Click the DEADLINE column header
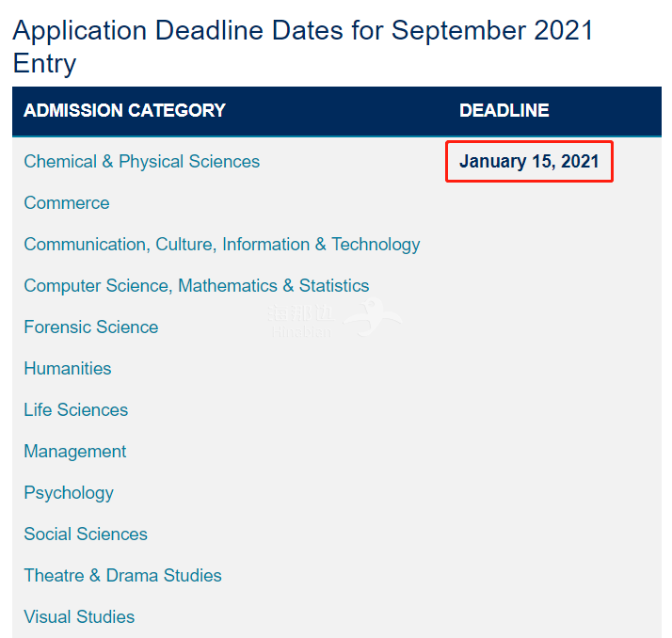Image resolution: width=672 pixels, height=638 pixels. (x=504, y=111)
